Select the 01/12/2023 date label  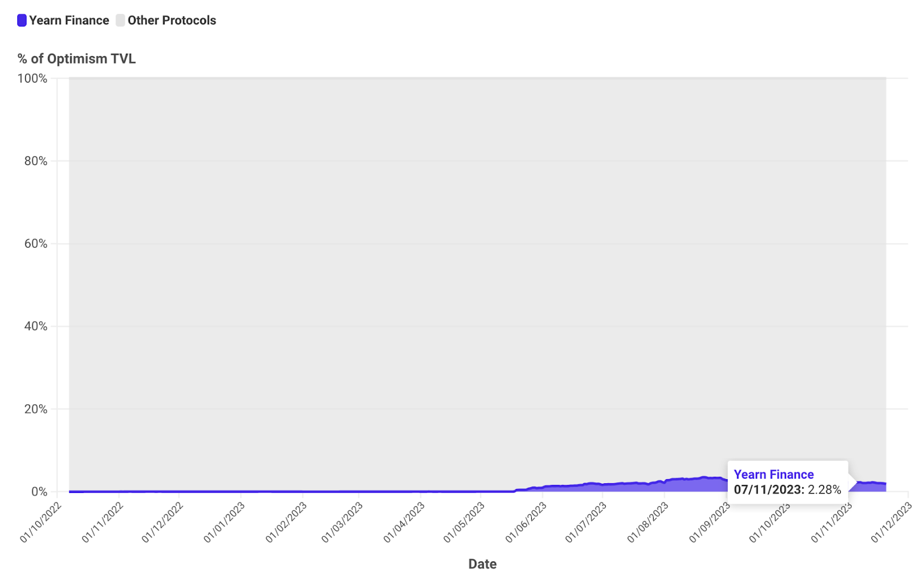point(891,522)
